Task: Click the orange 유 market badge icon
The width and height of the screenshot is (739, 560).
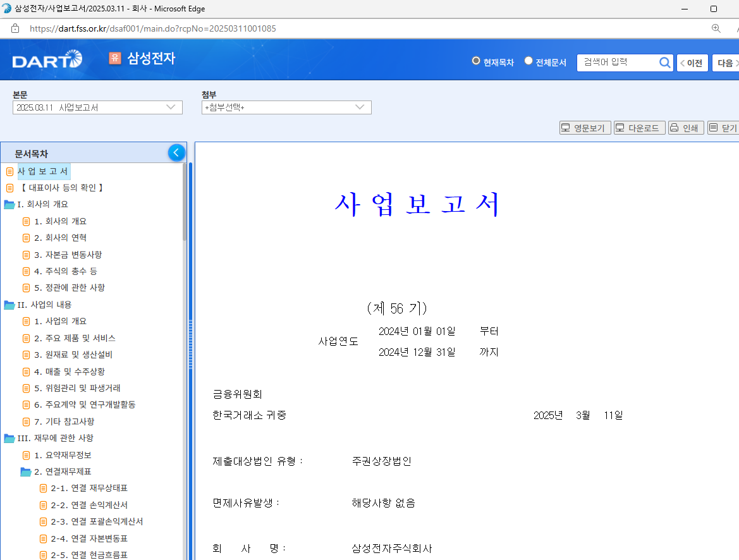Action: [x=115, y=58]
